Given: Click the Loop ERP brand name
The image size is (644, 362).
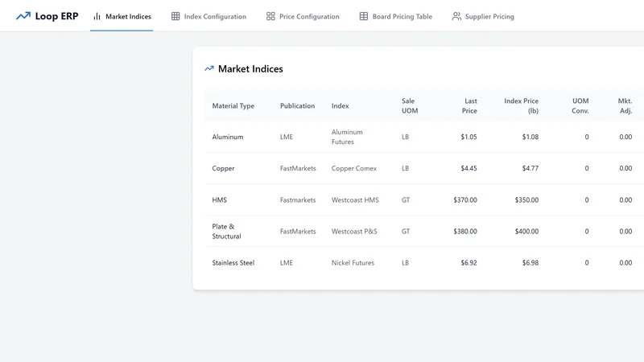Looking at the screenshot, I should tap(56, 16).
